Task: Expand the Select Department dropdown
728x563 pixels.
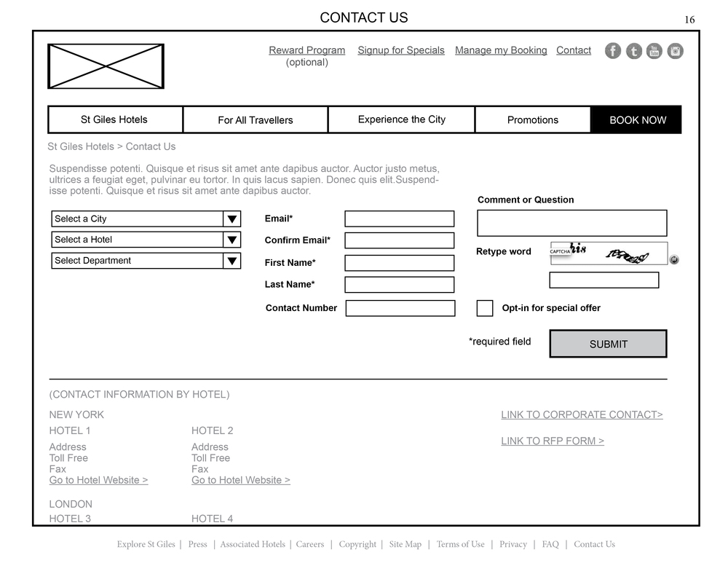Action: pyautogui.click(x=146, y=261)
